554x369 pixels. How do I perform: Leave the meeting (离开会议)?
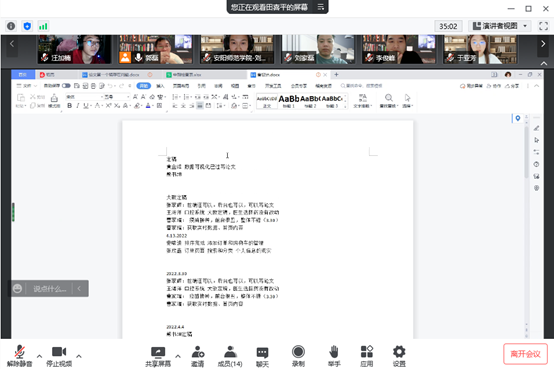click(525, 354)
